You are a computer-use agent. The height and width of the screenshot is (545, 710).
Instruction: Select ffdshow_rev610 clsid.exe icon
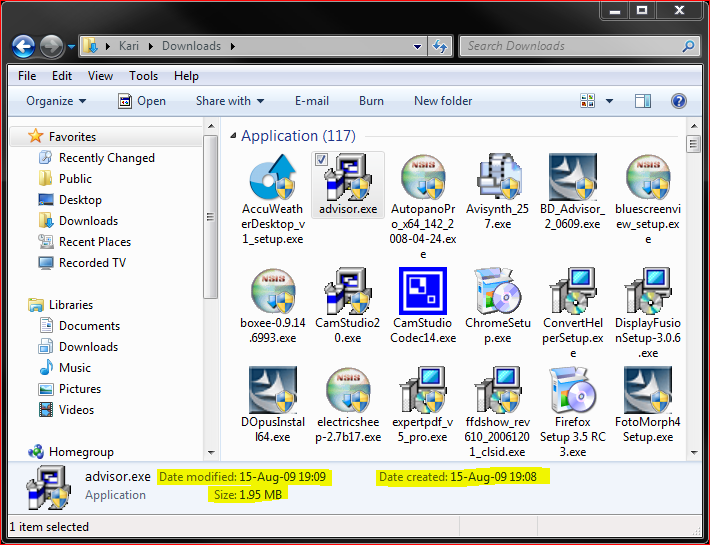498,390
